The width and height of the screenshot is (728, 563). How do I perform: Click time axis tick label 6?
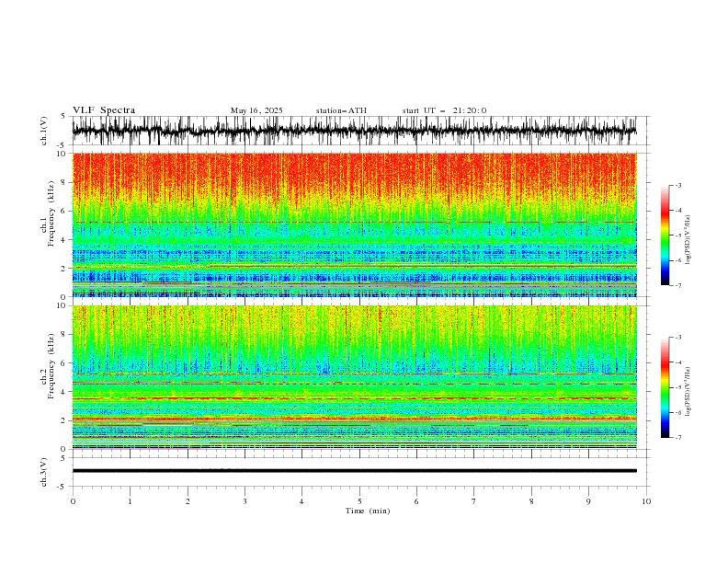(x=416, y=501)
